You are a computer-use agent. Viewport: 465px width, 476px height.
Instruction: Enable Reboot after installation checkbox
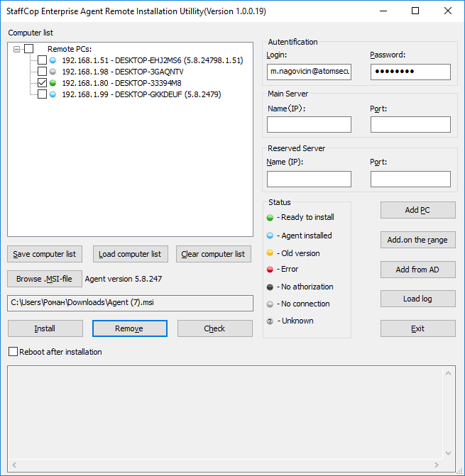(13, 352)
